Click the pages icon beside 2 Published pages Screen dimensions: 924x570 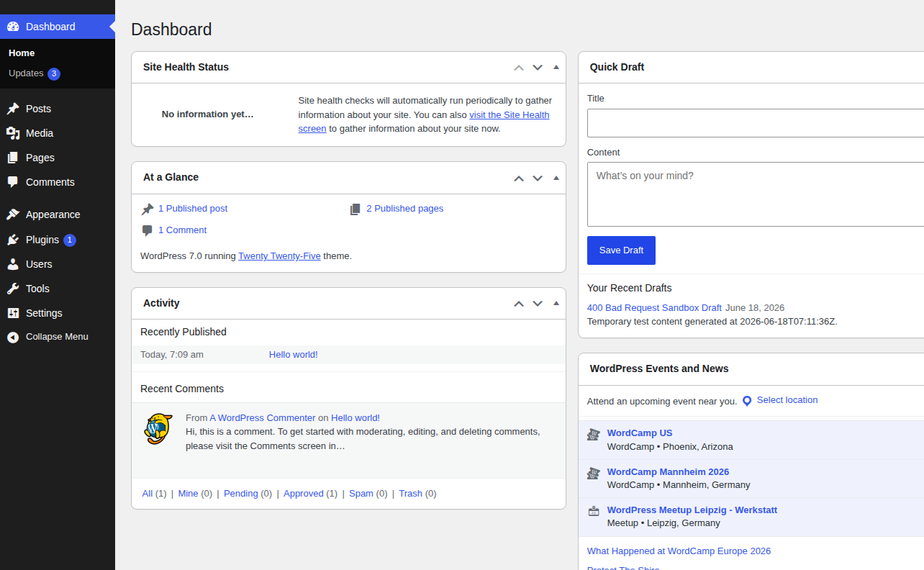355,209
